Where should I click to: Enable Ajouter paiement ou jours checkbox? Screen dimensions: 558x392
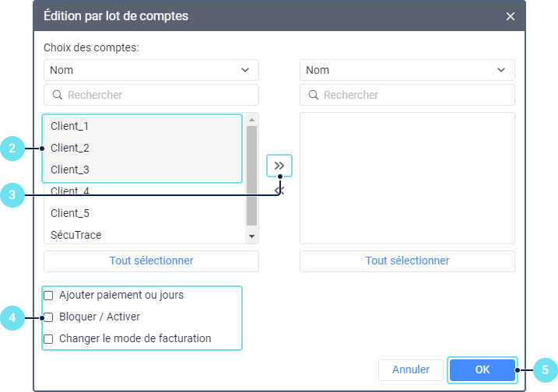pyautogui.click(x=48, y=296)
